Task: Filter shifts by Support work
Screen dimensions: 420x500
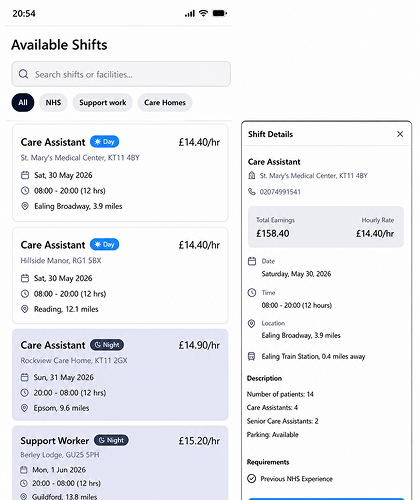Action: (x=103, y=102)
